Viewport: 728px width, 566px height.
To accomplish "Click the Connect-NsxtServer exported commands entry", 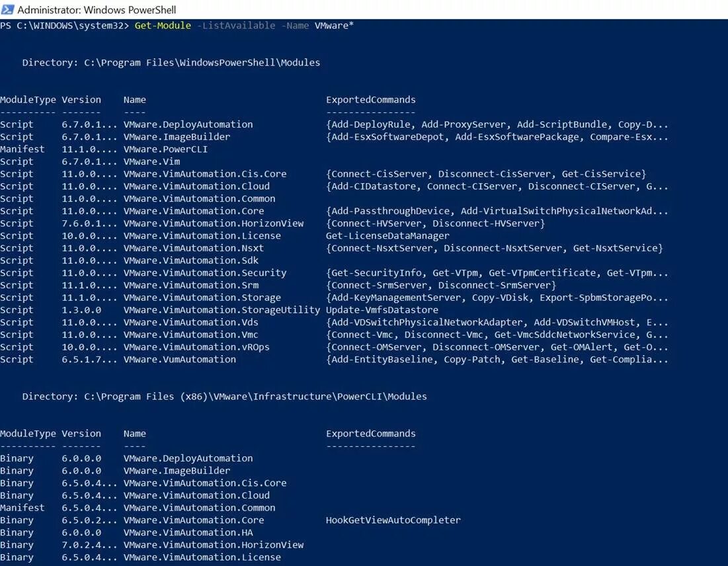I will (x=494, y=249).
